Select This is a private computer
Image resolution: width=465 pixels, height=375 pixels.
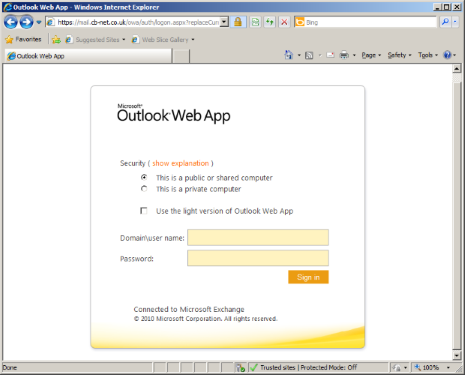(x=144, y=189)
